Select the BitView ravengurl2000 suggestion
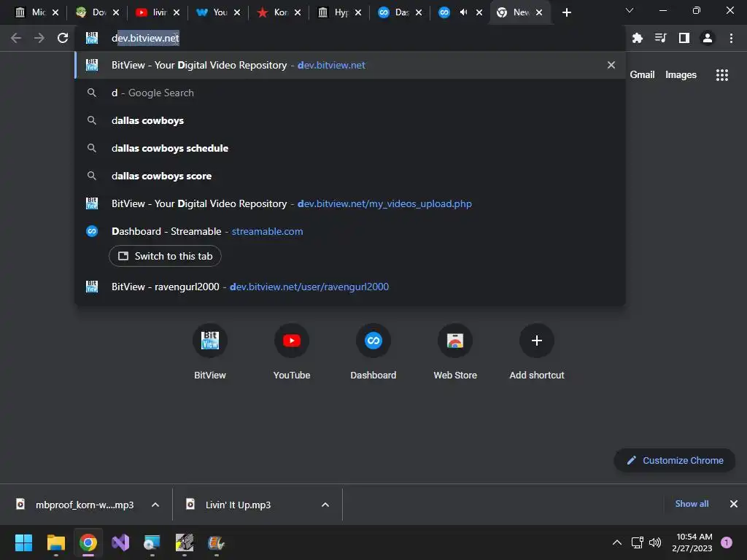Screen dimensions: 747x560 350,287
